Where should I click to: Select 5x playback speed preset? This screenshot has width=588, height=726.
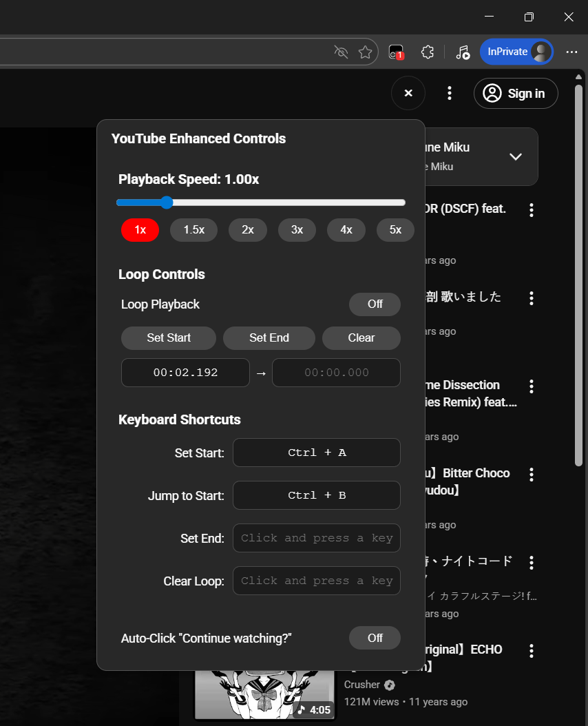pos(395,229)
